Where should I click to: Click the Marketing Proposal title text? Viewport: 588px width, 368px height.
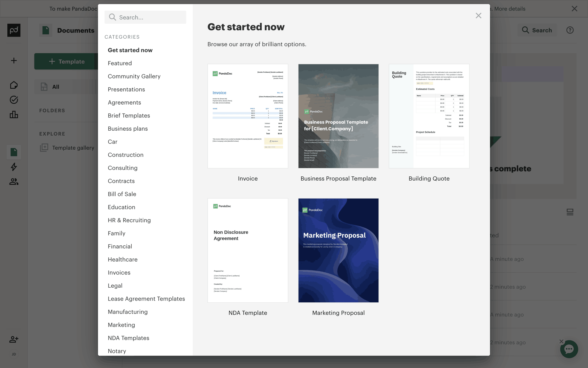click(338, 313)
